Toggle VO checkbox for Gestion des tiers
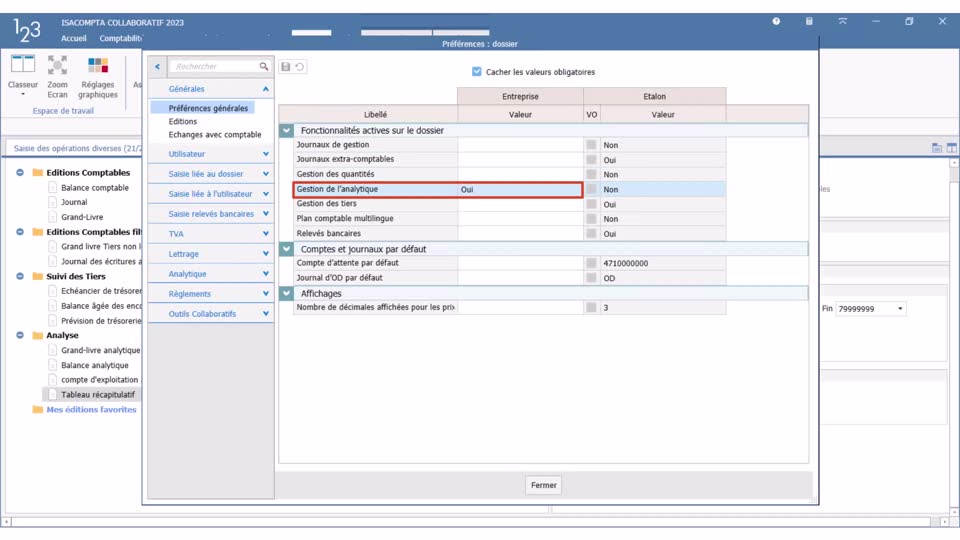Viewport: 960px width, 540px height. (591, 204)
